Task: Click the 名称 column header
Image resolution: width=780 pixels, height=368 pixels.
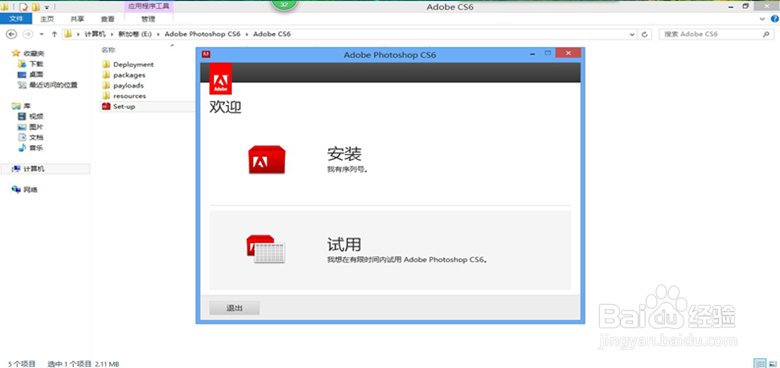Action: click(x=108, y=50)
